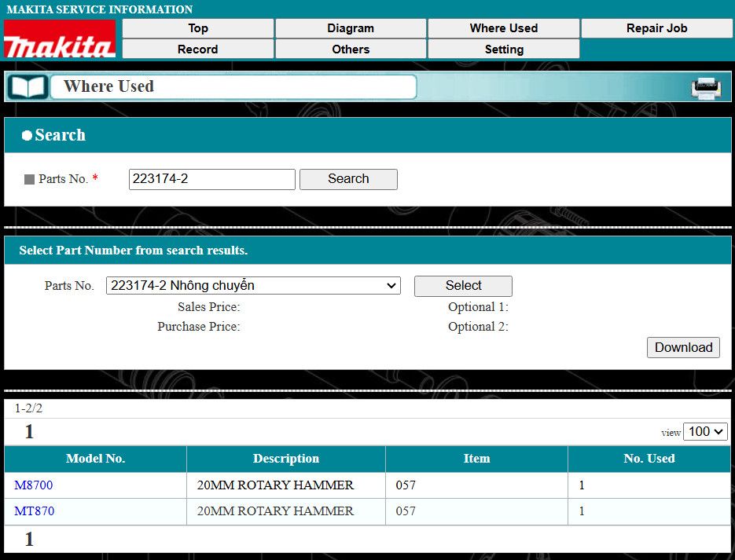The width and height of the screenshot is (735, 560).
Task: Open the Top menu tab
Action: click(x=198, y=28)
